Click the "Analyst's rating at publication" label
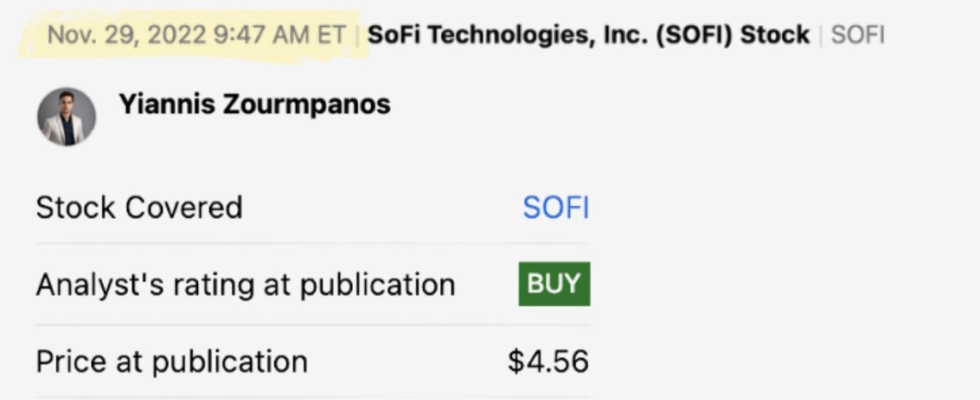This screenshot has width=980, height=400. [245, 284]
